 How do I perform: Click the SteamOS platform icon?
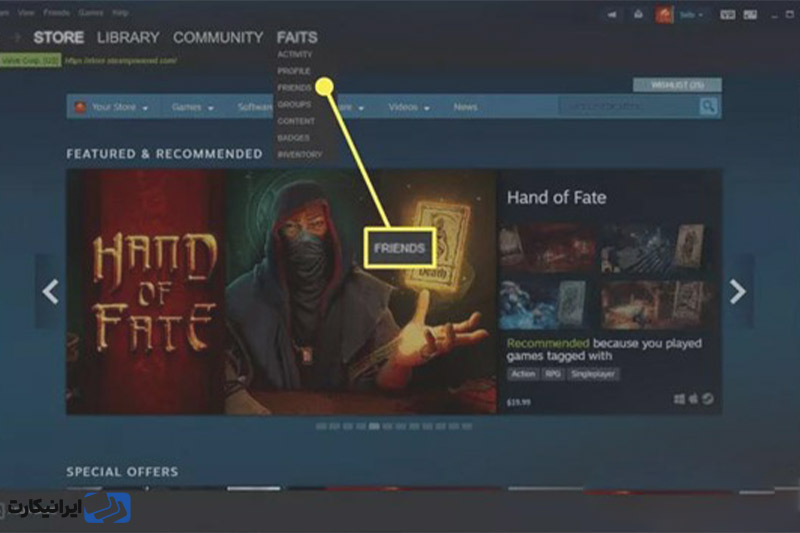(708, 398)
